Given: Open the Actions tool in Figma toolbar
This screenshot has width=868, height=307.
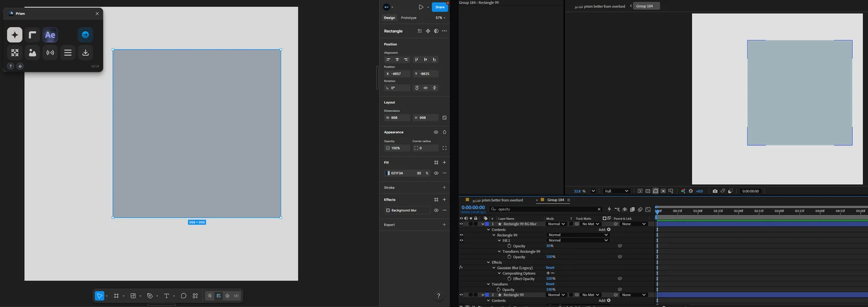Looking at the screenshot, I should click(x=195, y=296).
